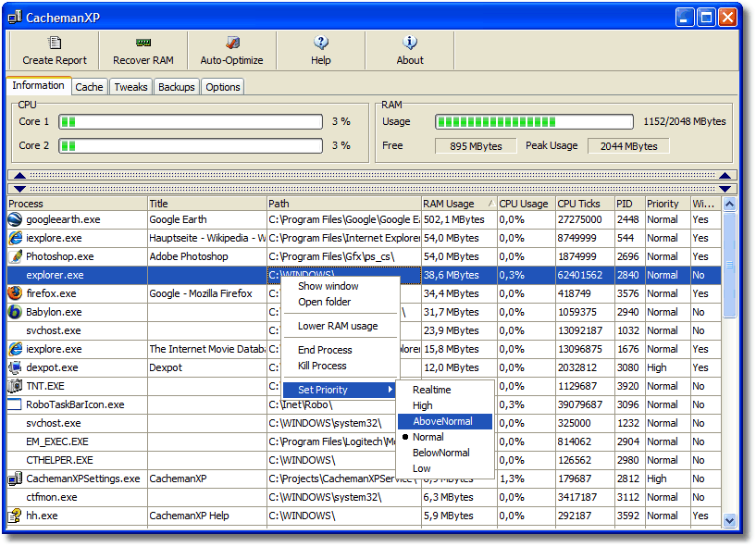The image size is (756, 547).
Task: Open the Backups tab
Action: (x=176, y=87)
